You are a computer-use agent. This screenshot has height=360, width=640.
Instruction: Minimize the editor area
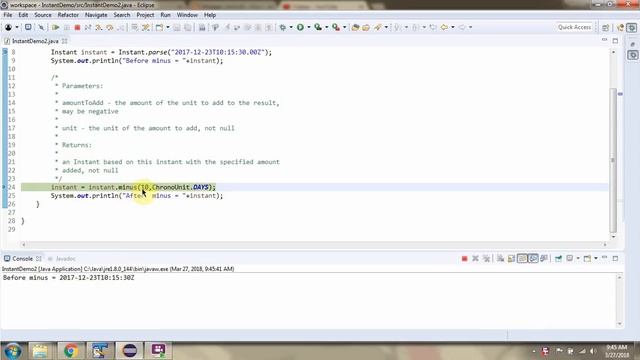[x=604, y=40]
